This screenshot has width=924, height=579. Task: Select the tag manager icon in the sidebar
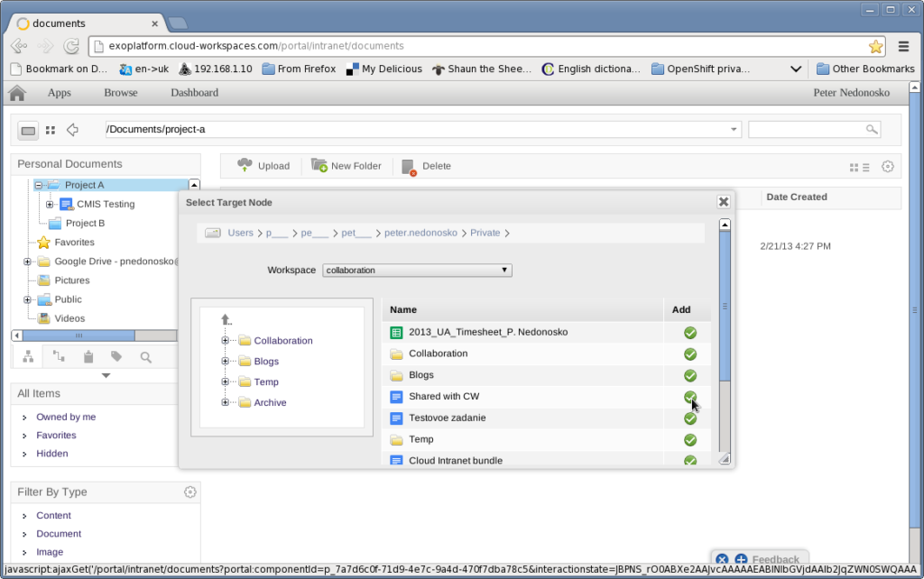click(x=116, y=356)
